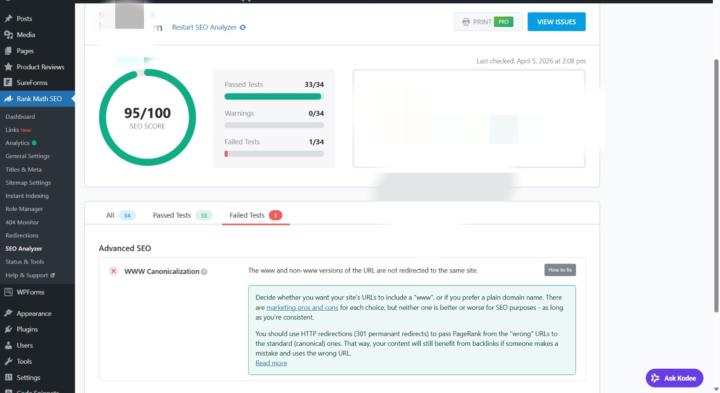This screenshot has width=720, height=393.
Task: Open the SureForms icon
Action: 8,83
